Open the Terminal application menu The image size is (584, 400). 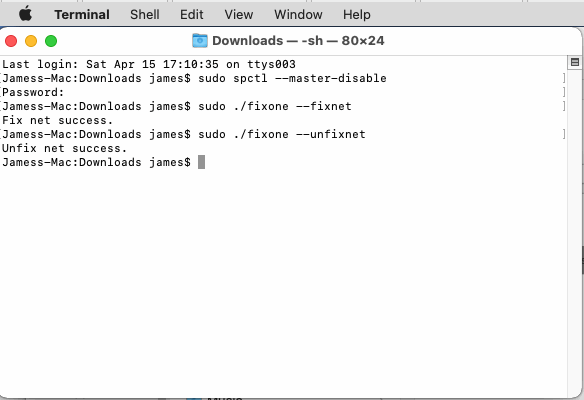82,15
